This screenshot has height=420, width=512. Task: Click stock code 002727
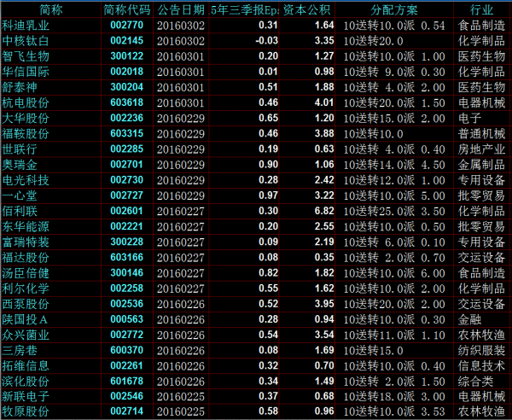coord(126,195)
